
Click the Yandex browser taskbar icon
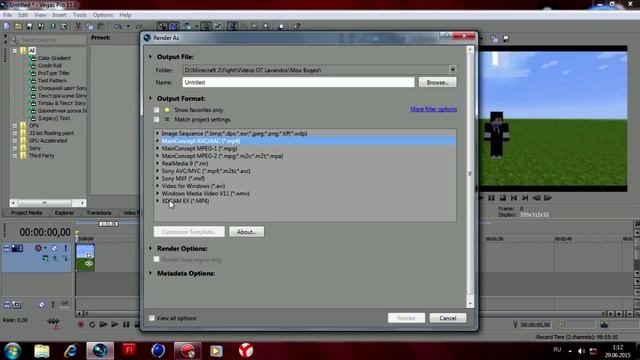tap(246, 351)
